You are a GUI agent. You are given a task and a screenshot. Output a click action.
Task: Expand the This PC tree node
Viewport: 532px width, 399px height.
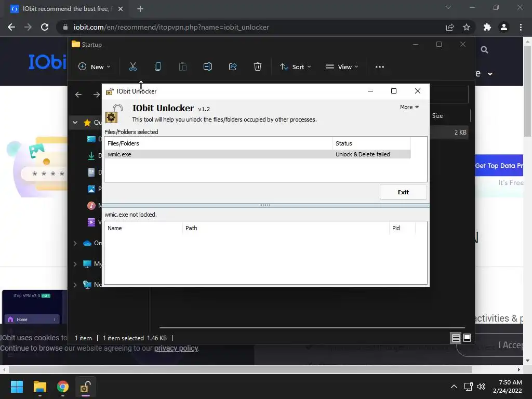pos(75,264)
